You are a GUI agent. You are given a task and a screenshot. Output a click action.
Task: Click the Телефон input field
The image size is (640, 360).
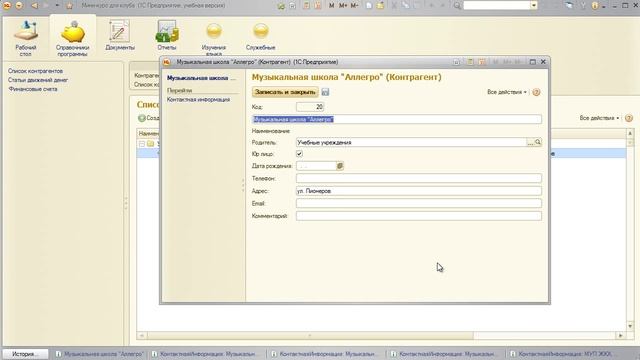(419, 178)
